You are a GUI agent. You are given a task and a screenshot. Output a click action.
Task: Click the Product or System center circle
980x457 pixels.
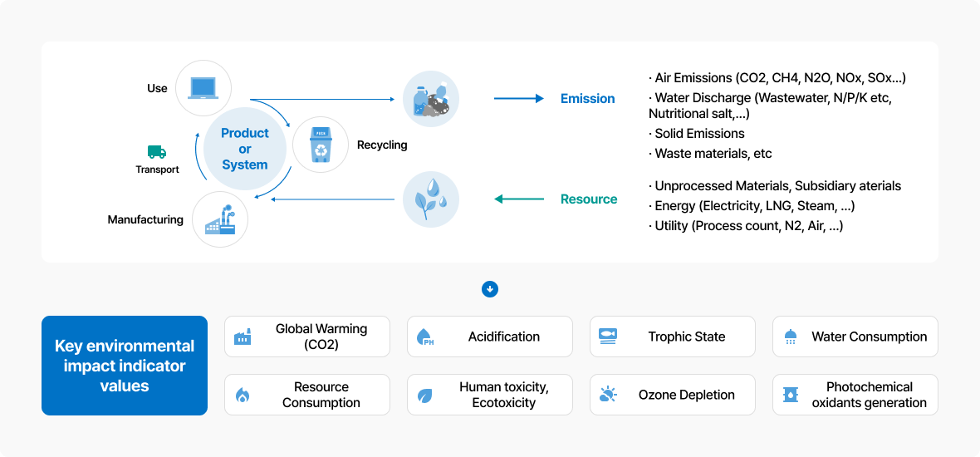tap(245, 149)
